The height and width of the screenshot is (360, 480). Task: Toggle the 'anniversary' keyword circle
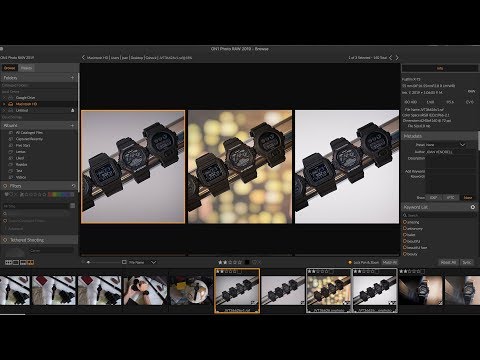[x=405, y=228]
